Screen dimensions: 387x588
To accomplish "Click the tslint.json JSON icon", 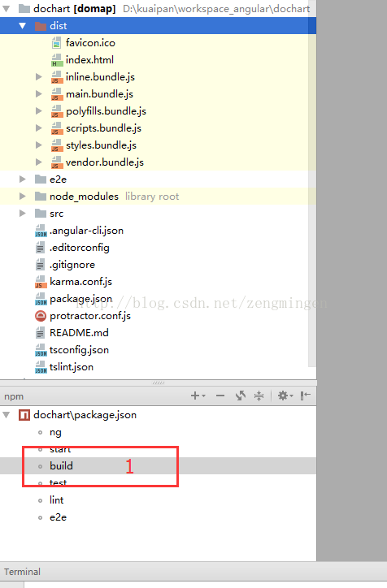I will click(x=41, y=367).
